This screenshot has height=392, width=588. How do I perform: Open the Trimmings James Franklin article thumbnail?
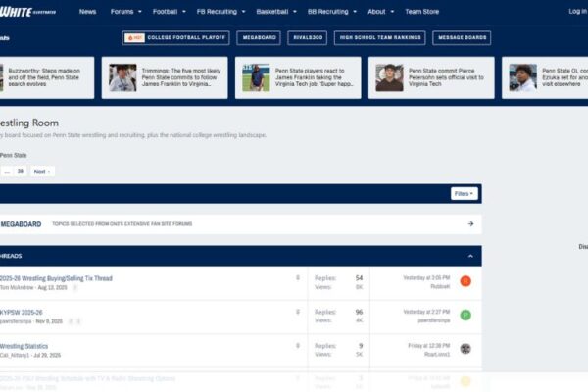122,77
